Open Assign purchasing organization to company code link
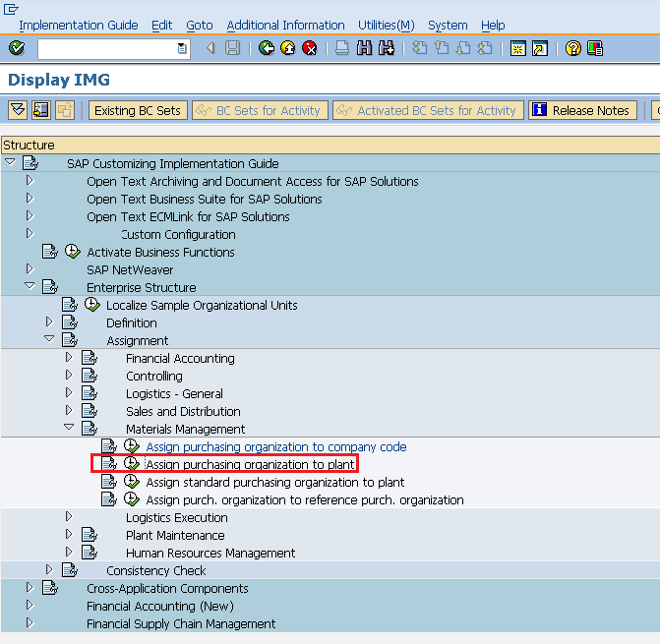The height and width of the screenshot is (644, 660). (276, 446)
